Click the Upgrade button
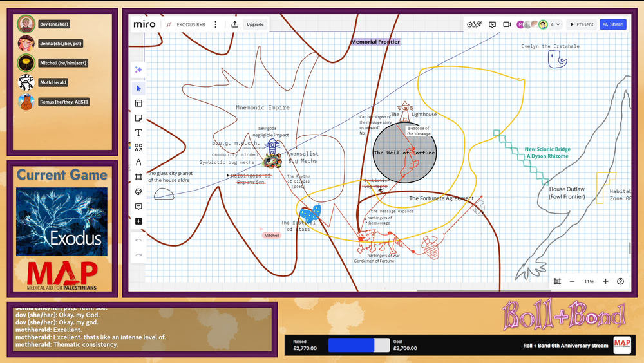Screen dimensions: 644x363 tap(255, 24)
